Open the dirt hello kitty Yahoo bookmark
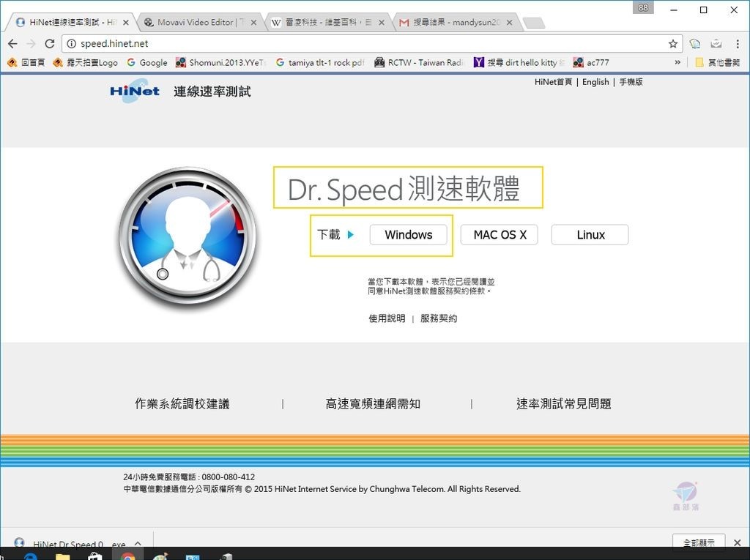The width and height of the screenshot is (750, 560). 519,63
